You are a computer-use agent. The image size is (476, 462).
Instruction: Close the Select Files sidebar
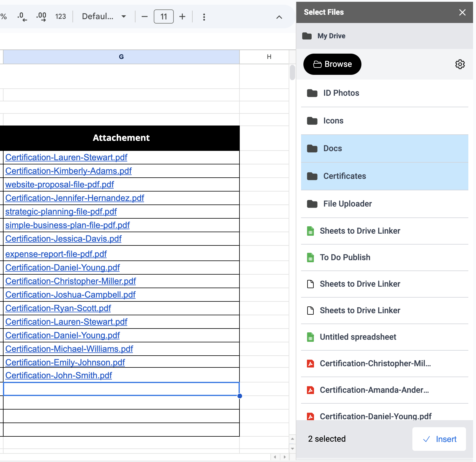pyautogui.click(x=462, y=12)
